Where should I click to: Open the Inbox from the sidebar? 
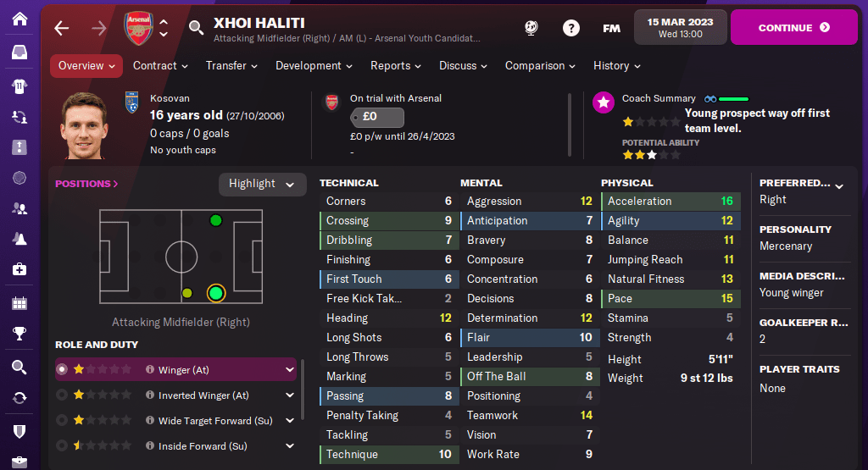coord(19,53)
